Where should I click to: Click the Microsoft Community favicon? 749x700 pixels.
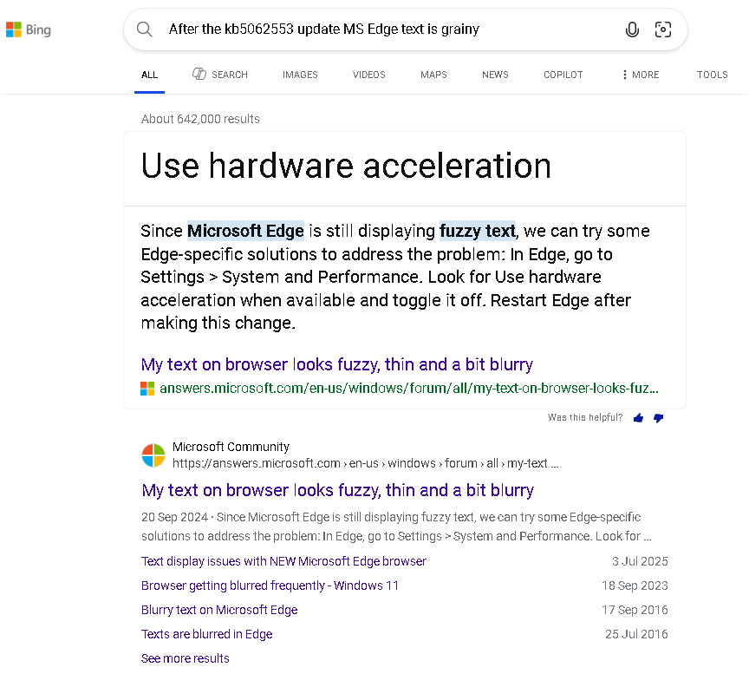pos(153,455)
